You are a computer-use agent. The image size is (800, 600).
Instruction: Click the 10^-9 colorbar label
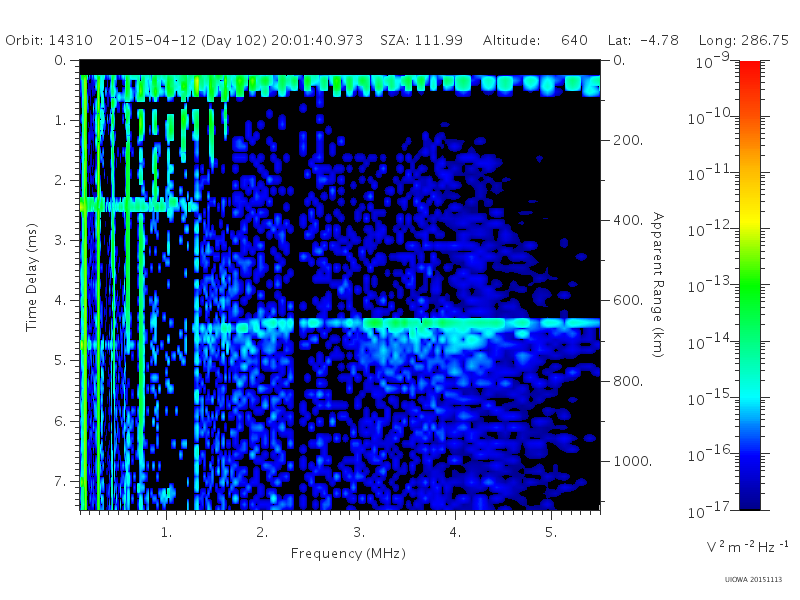point(713,61)
